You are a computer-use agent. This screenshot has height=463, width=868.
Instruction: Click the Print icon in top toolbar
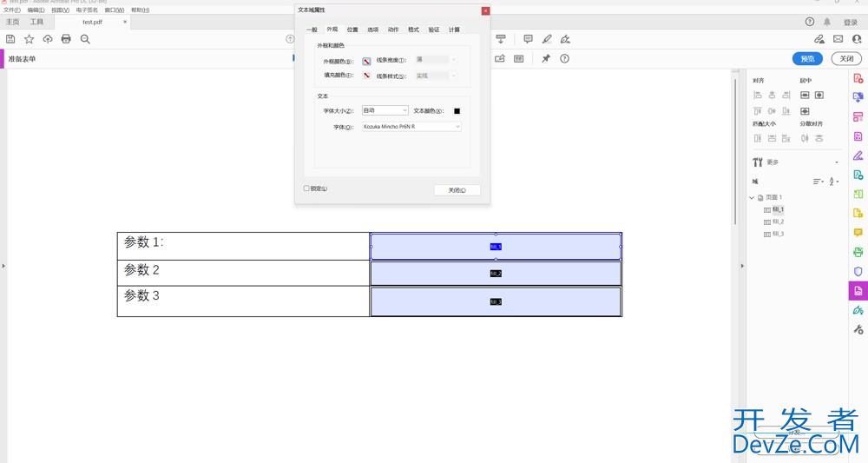(x=66, y=39)
